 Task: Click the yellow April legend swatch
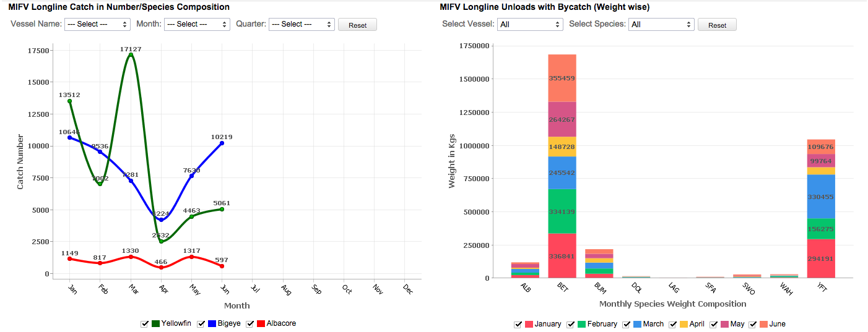pos(684,324)
